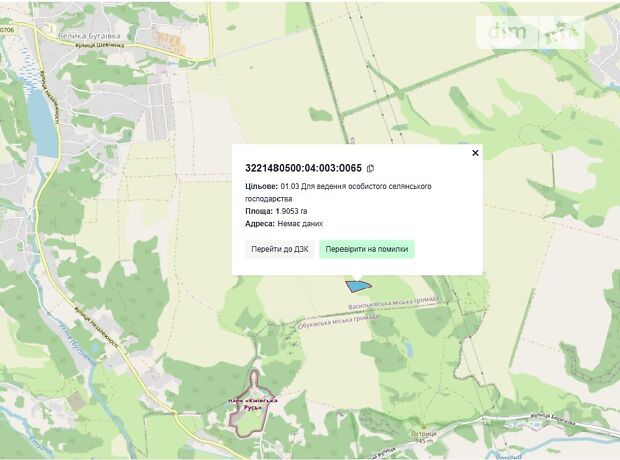Click the Васильківська міська громада boundary label
Image resolution: width=620 pixels, height=460 pixels.
(x=393, y=303)
